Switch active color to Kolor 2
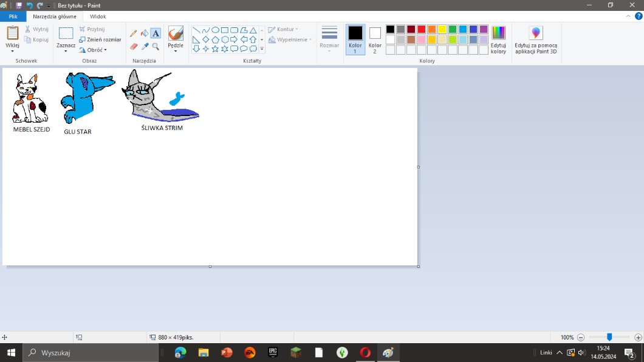Image resolution: width=644 pixels, height=362 pixels. click(375, 39)
